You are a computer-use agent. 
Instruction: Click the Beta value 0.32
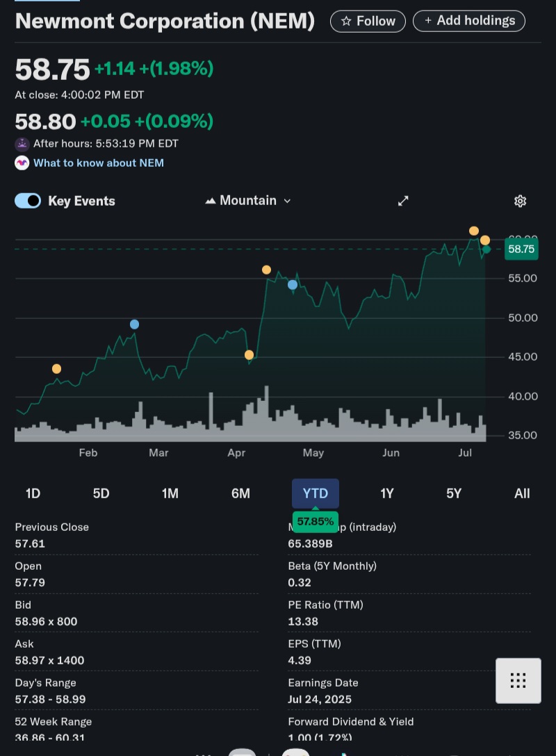300,582
